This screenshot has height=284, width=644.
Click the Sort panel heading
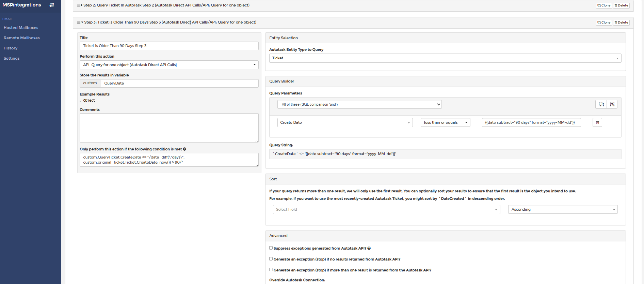[273, 179]
